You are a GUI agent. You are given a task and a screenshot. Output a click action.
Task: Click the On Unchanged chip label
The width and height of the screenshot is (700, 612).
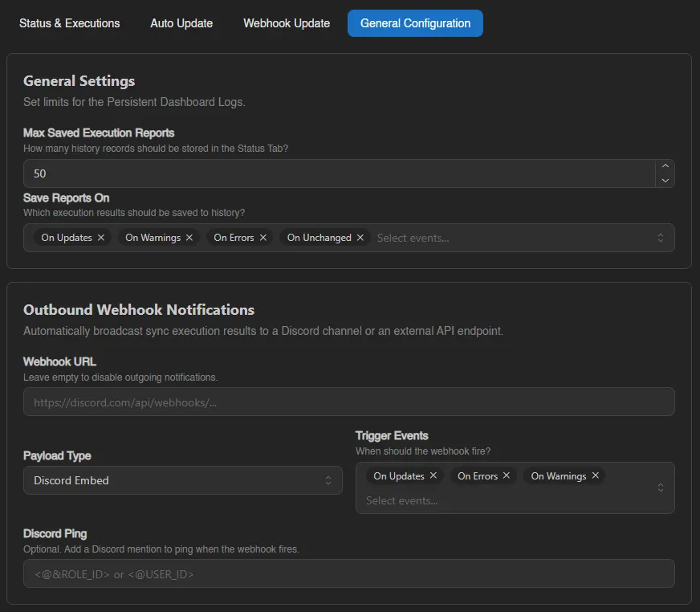click(319, 238)
